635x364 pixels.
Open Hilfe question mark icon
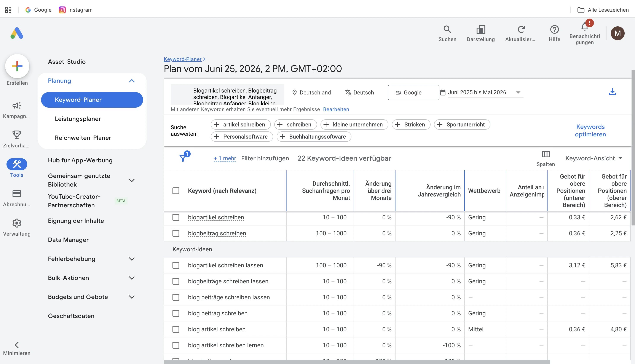554,29
